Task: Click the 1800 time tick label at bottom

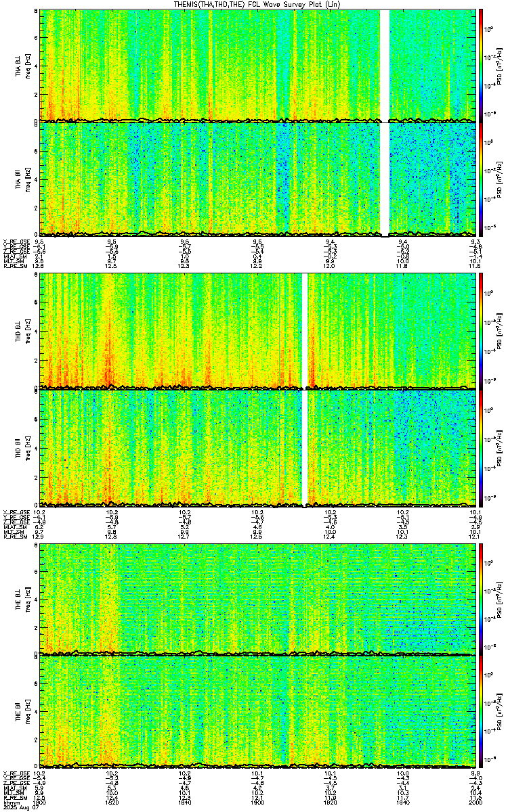Action: [x=39, y=801]
